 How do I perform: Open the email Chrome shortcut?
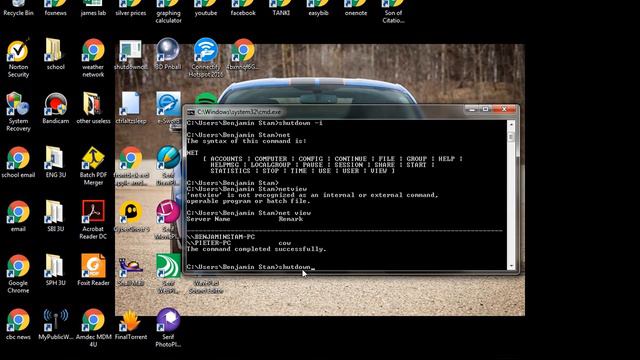click(18, 216)
